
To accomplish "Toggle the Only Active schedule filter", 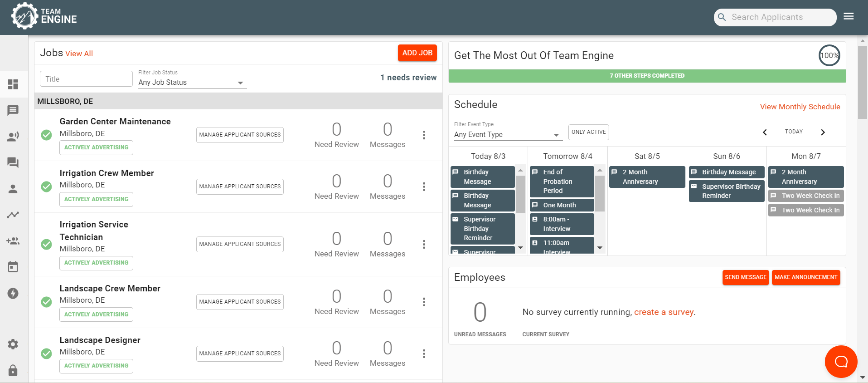I will tap(588, 132).
